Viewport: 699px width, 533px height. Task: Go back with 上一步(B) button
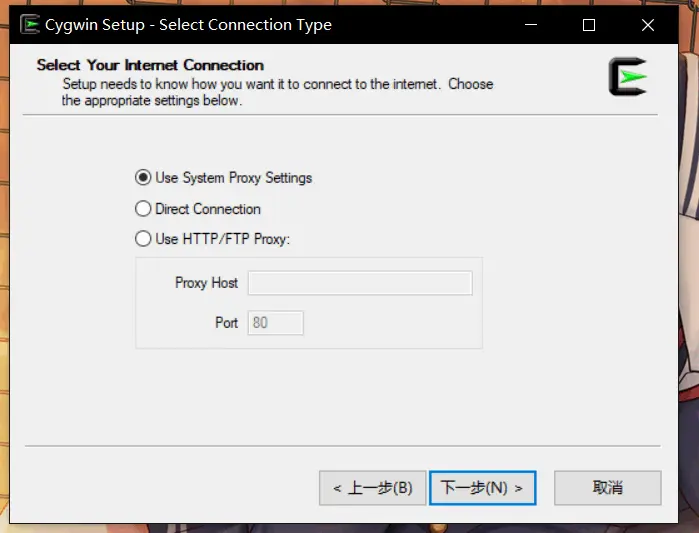[373, 488]
